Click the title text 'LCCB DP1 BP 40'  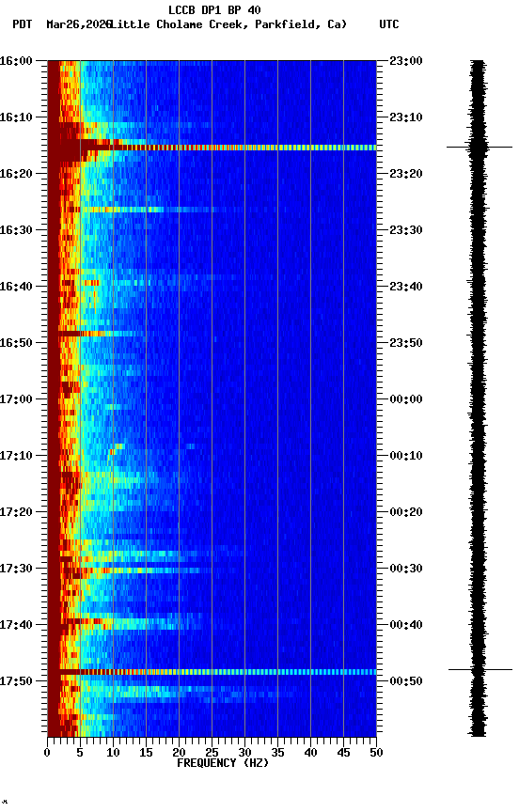[214, 9]
